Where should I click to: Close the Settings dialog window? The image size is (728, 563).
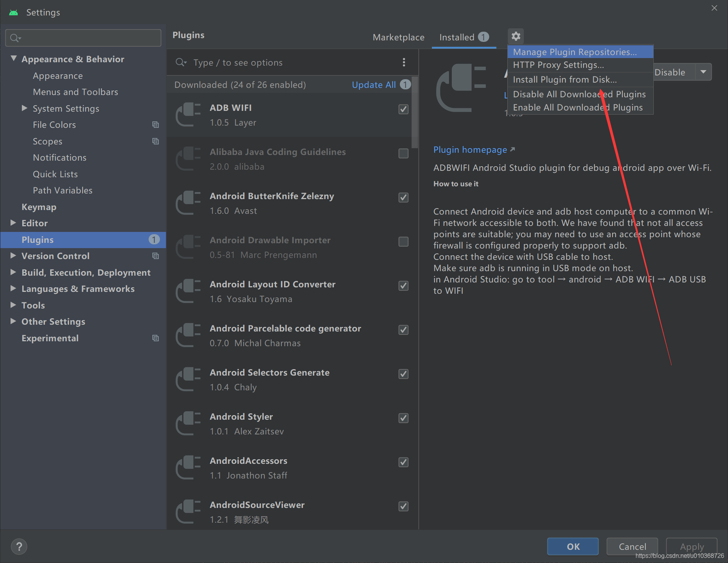click(714, 8)
